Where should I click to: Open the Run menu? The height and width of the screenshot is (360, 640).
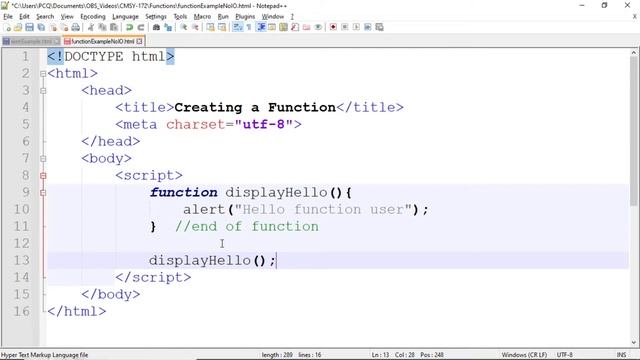(x=223, y=17)
